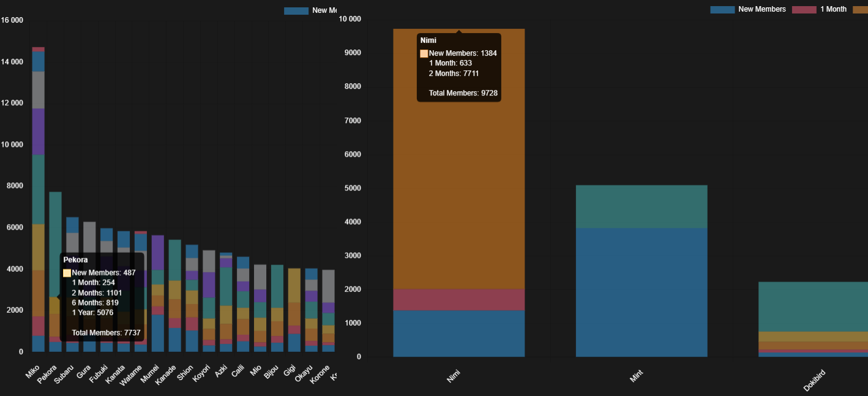Click the Fubuki x-axis label
This screenshot has height=396, width=868.
pyautogui.click(x=99, y=374)
